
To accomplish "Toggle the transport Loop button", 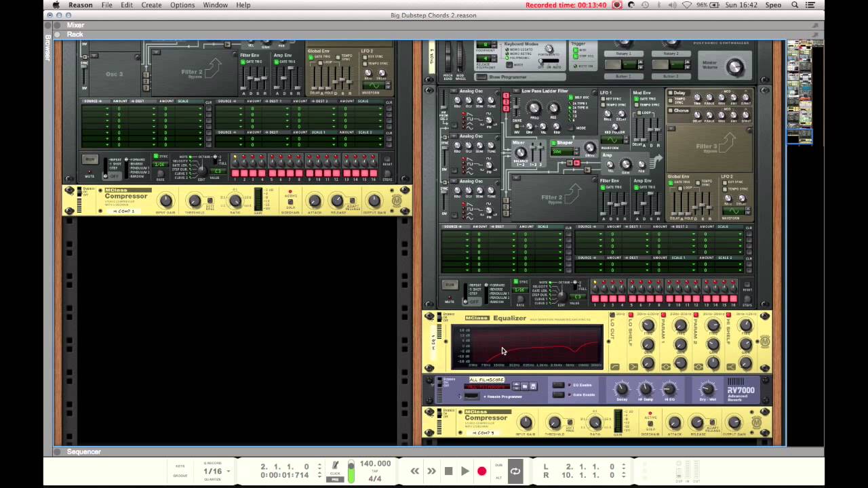I will 515,471.
